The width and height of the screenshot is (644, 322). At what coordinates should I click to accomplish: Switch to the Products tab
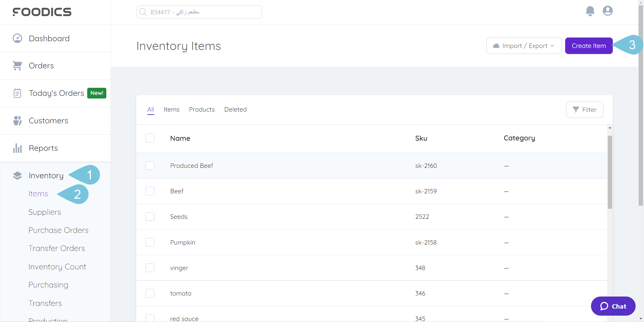202,110
